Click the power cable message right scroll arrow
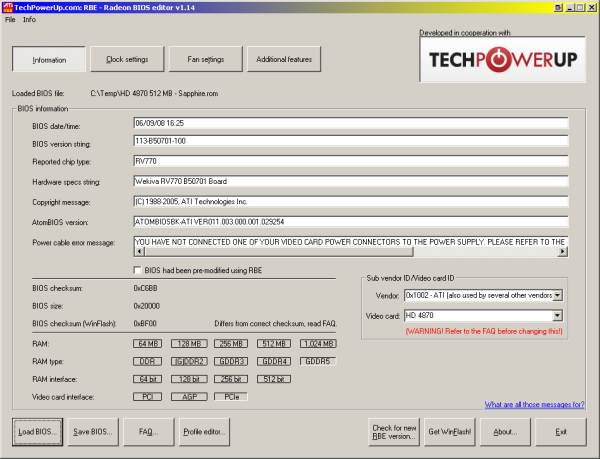This screenshot has height=459, width=600. (x=562, y=251)
